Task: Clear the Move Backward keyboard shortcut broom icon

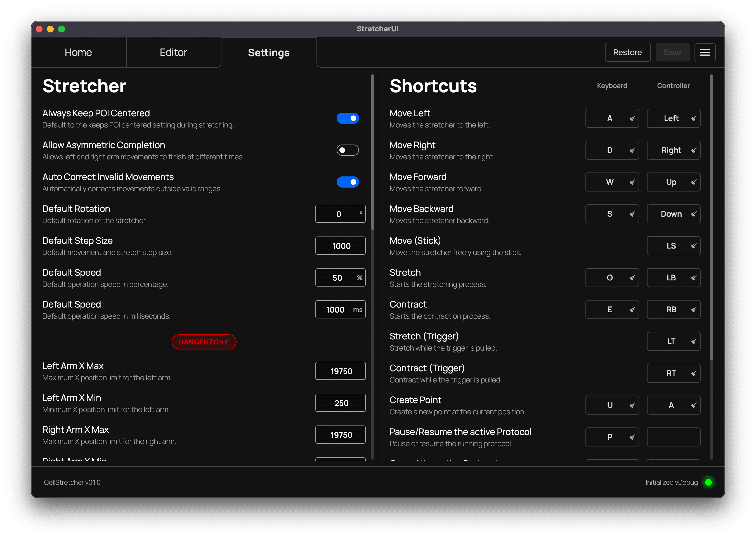Action: (x=632, y=214)
